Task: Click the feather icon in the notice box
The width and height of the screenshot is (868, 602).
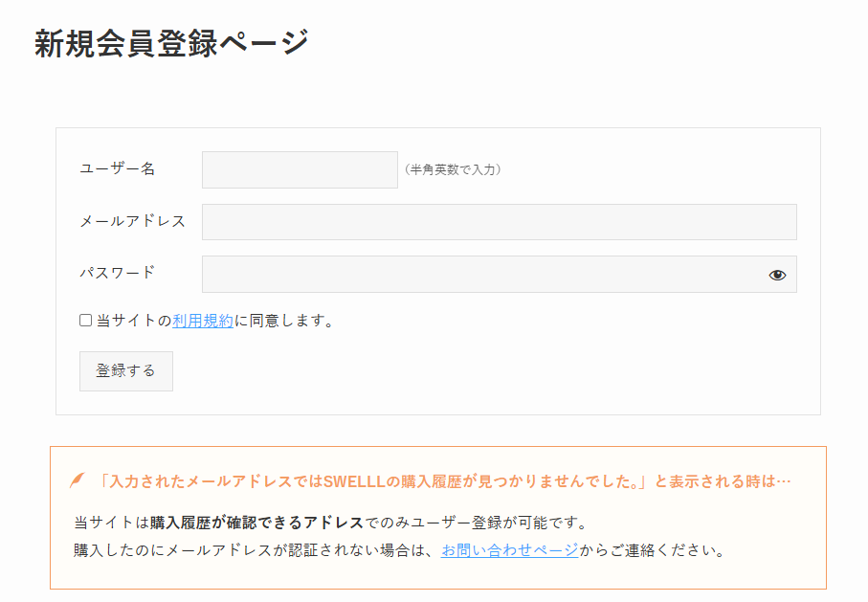Action: (78, 480)
